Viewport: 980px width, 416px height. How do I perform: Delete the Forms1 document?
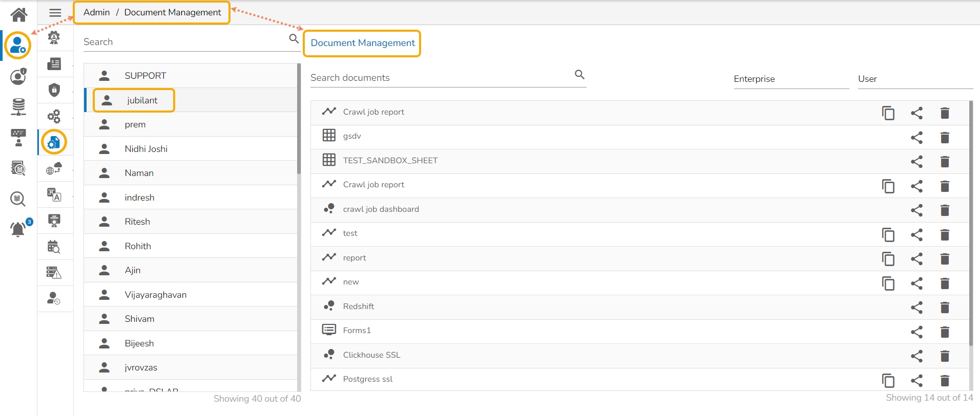[x=945, y=332]
